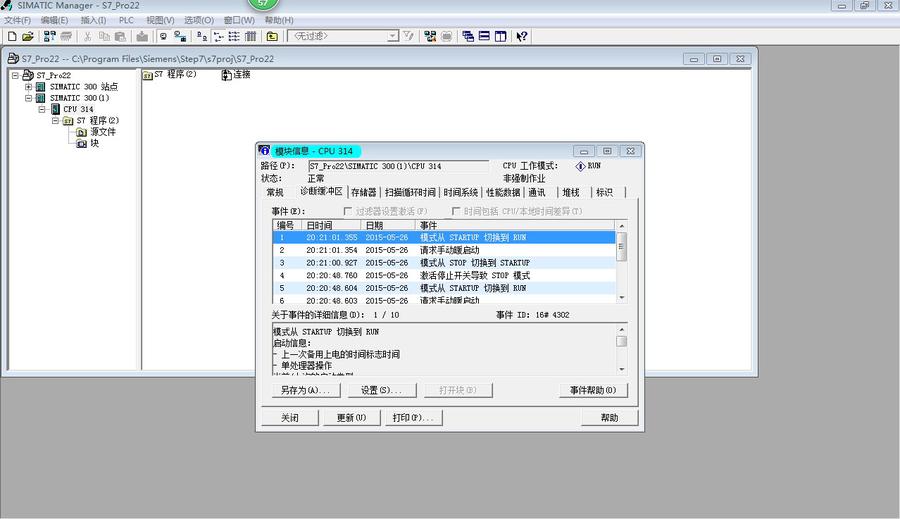Switch to the 性能数据 tab
Viewport: 900px width, 519px height.
(x=503, y=192)
